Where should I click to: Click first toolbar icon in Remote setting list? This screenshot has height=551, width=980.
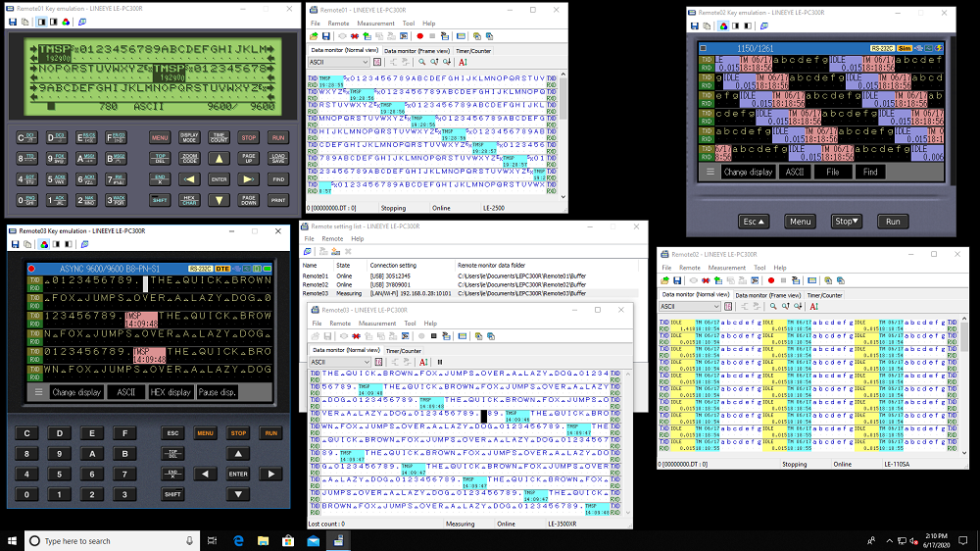pos(308,251)
